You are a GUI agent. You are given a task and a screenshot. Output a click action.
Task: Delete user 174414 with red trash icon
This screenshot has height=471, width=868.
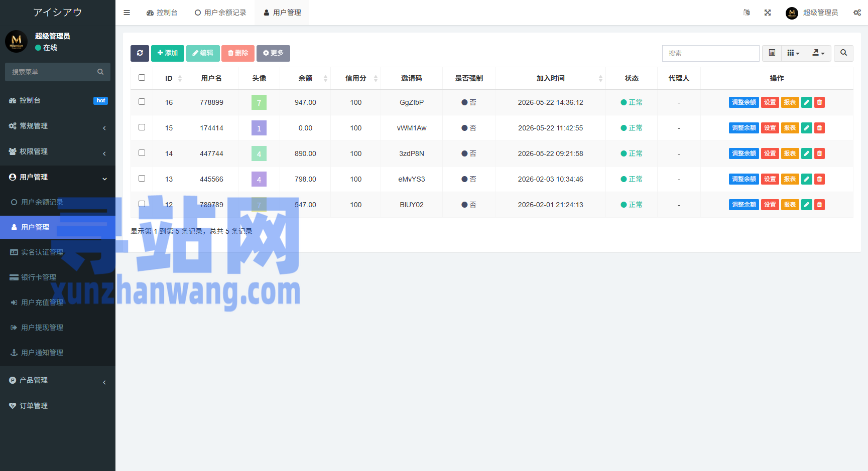[819, 128]
